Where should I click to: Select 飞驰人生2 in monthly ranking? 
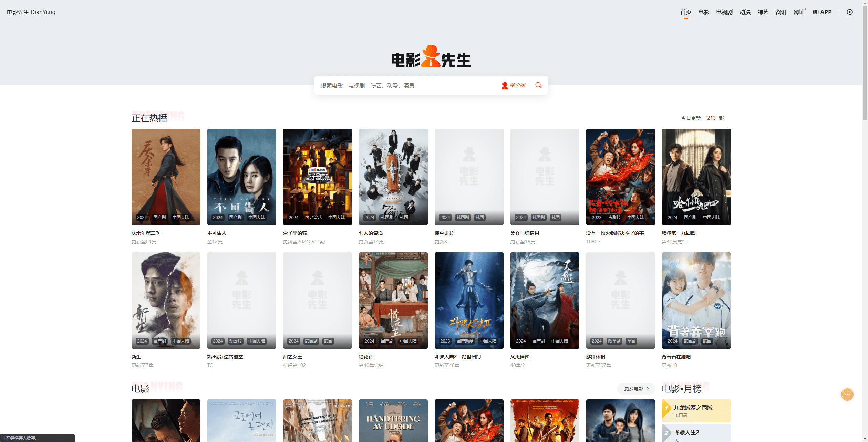coord(696,433)
